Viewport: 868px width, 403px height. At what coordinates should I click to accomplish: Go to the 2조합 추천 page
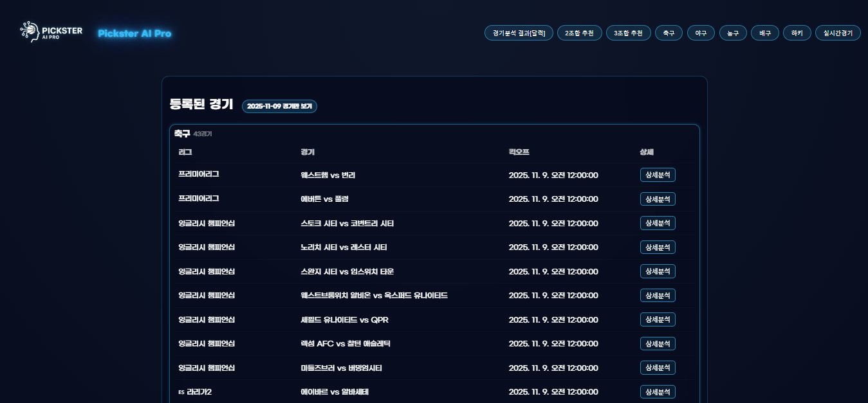pos(579,33)
